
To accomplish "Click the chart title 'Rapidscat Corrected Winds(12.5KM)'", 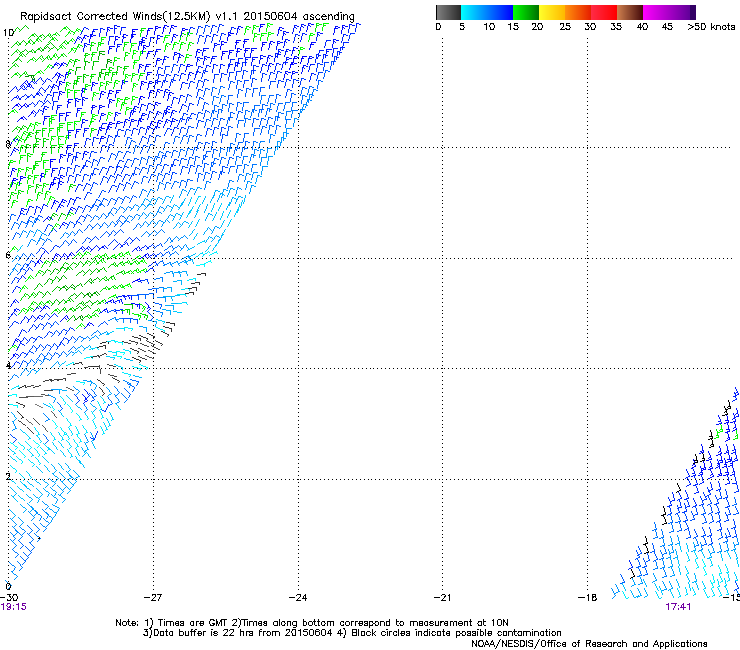I will tap(115, 16).
